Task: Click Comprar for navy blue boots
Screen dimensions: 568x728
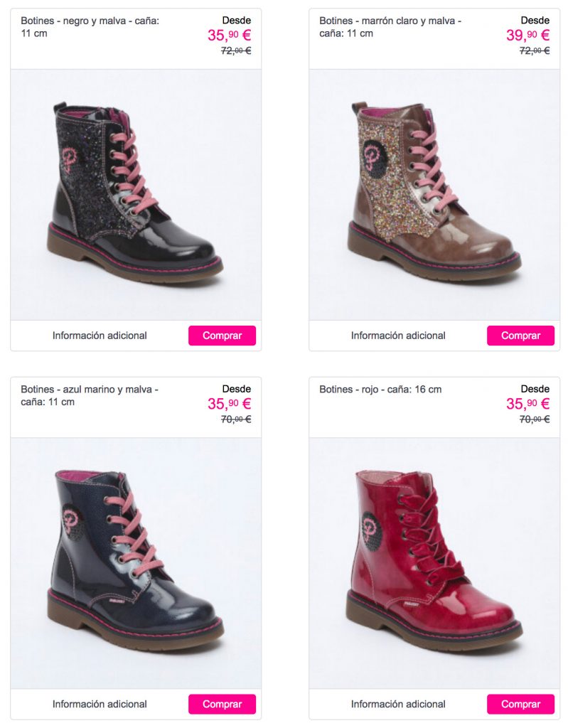Action: (222, 704)
